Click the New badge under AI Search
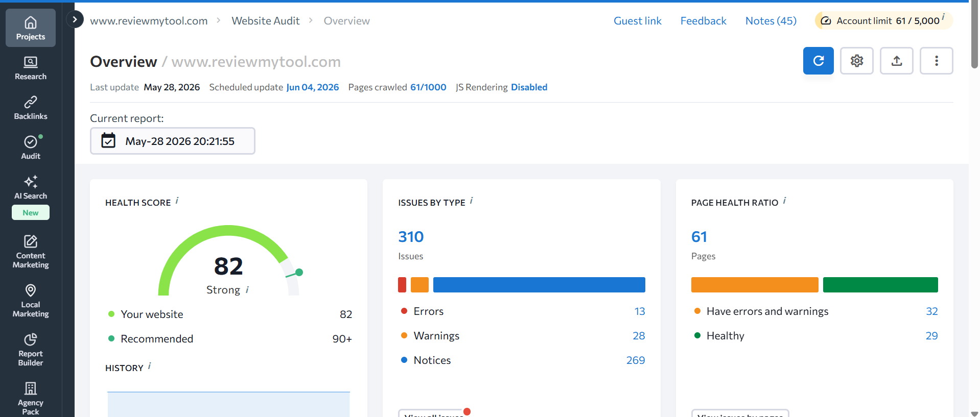This screenshot has width=980, height=417. tap(31, 212)
